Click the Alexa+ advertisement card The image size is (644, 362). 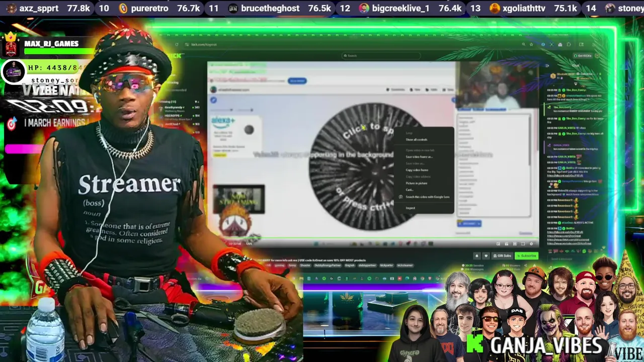coord(236,137)
